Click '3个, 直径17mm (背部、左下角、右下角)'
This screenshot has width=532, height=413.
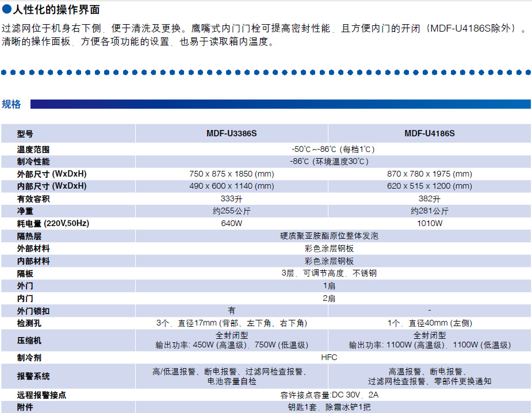click(x=232, y=323)
